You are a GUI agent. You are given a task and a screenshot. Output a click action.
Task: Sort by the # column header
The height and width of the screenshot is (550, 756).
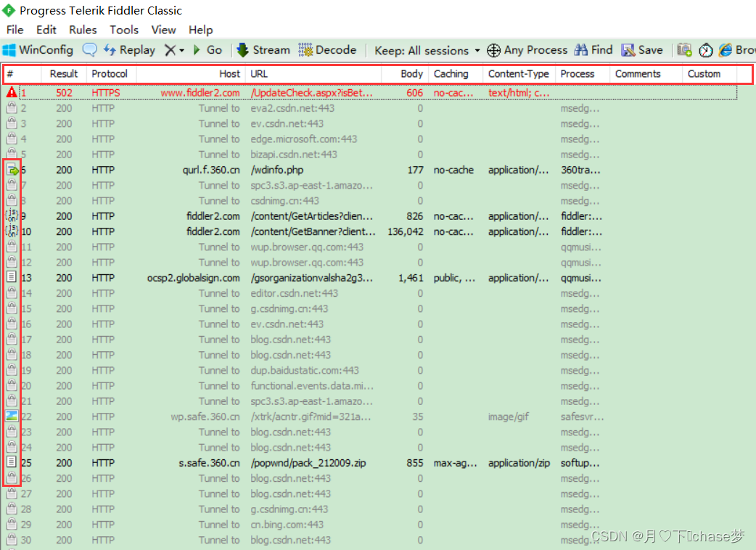[x=22, y=74]
